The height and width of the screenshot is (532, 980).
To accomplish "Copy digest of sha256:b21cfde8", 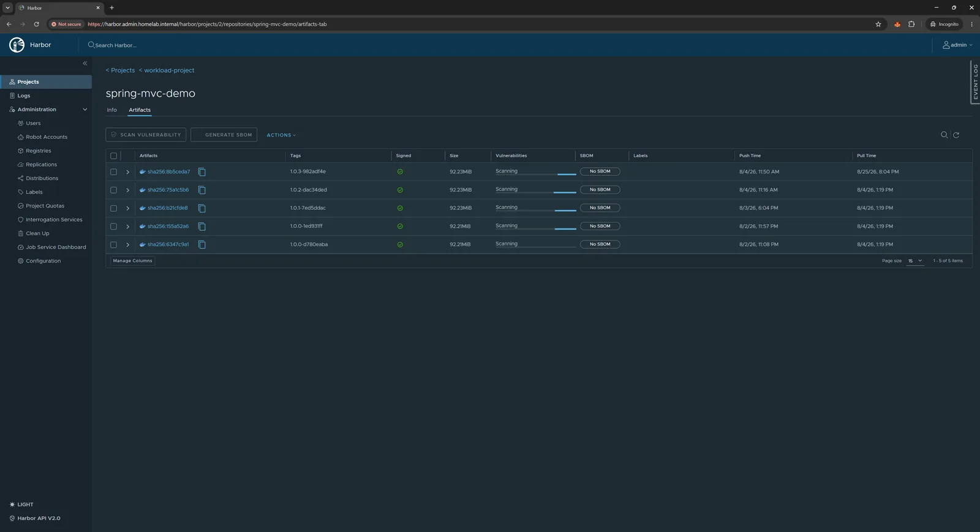I will pos(202,208).
